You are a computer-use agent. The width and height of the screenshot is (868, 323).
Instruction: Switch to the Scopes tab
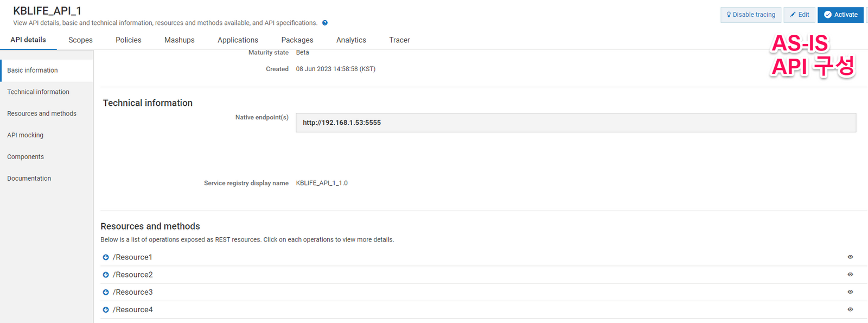pos(80,40)
